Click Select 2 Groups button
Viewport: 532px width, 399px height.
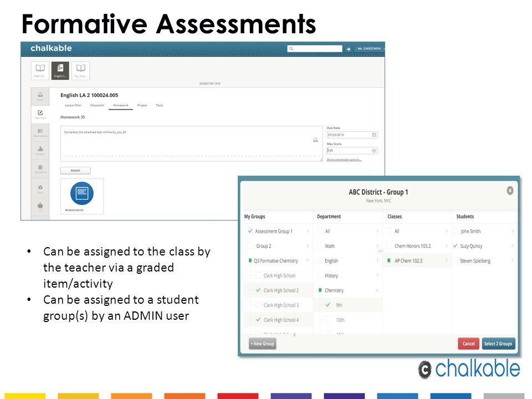click(498, 344)
